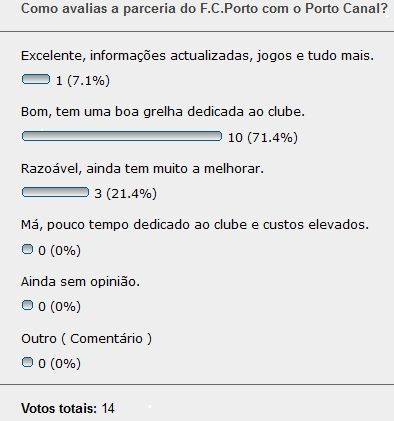Click the empty bar under 'Outro'
394x421 pixels.
(27, 362)
